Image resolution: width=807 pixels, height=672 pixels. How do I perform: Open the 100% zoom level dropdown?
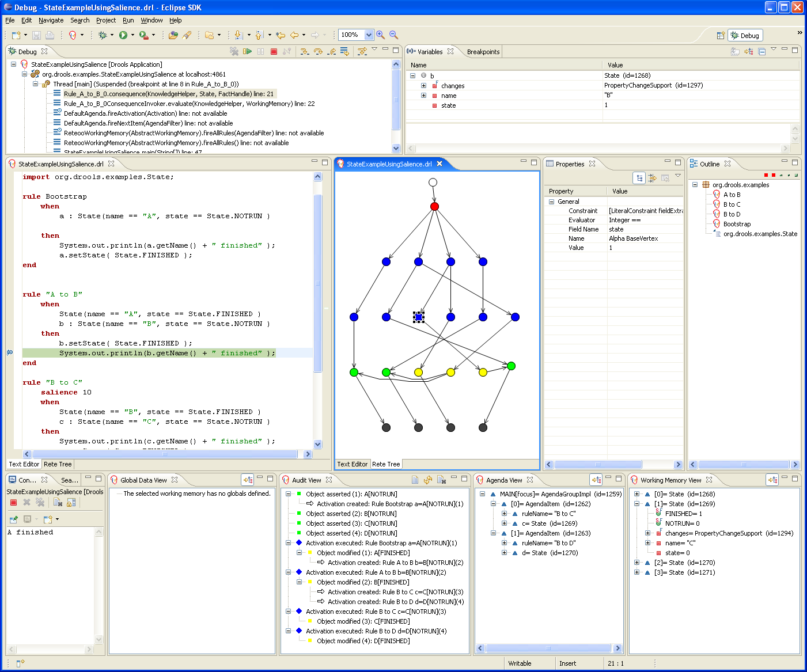(x=369, y=35)
